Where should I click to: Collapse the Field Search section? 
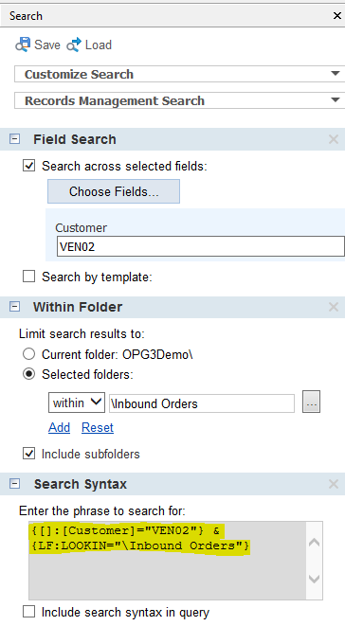[14, 139]
